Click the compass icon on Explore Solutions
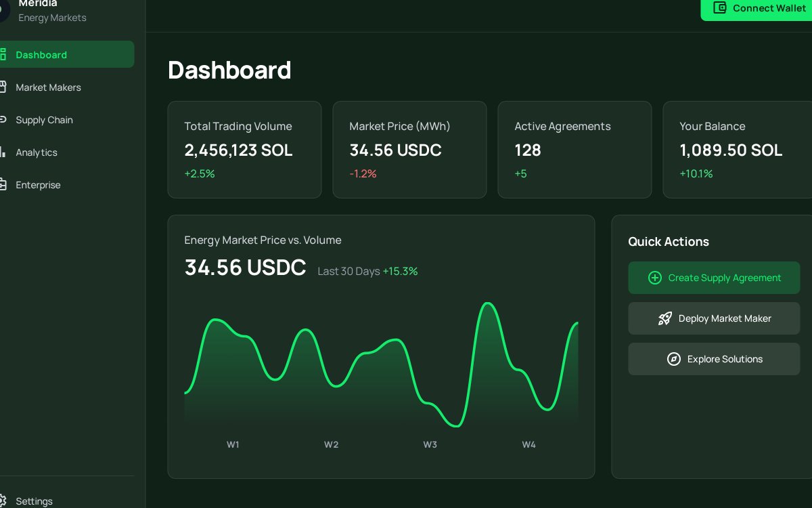This screenshot has width=812, height=508. [674, 359]
